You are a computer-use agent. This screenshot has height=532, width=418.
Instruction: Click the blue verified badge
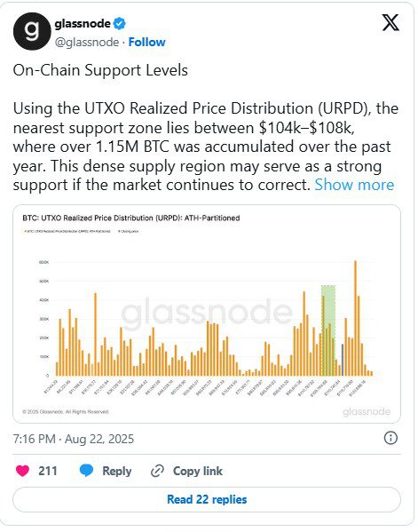119,24
